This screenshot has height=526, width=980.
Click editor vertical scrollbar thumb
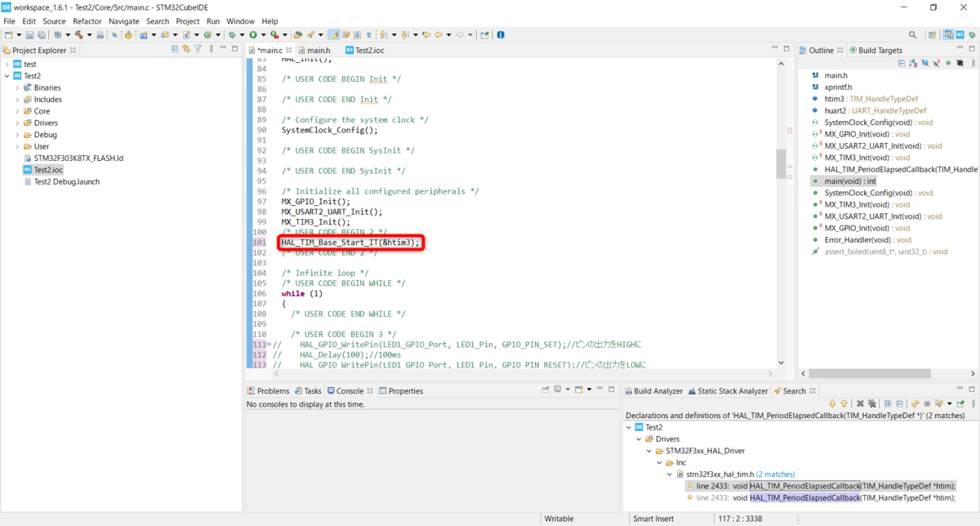tap(781, 163)
